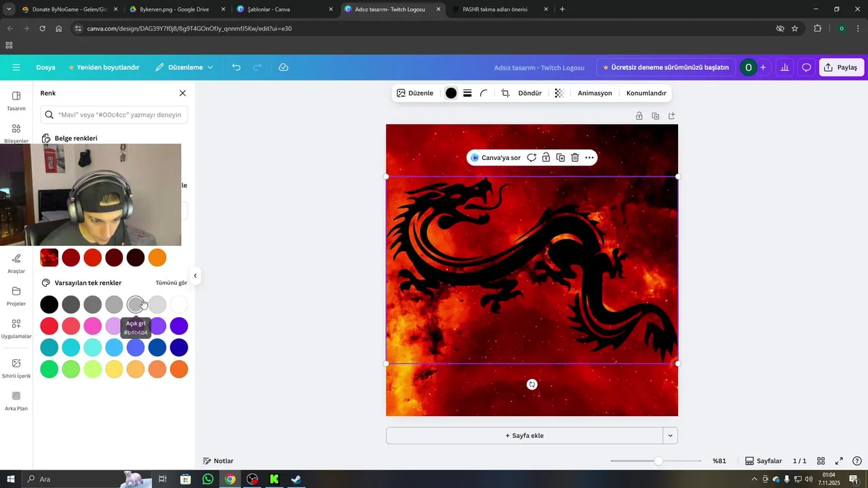Open Notlar at bottom bar
Viewport: 868px width, 488px height.
tap(218, 461)
